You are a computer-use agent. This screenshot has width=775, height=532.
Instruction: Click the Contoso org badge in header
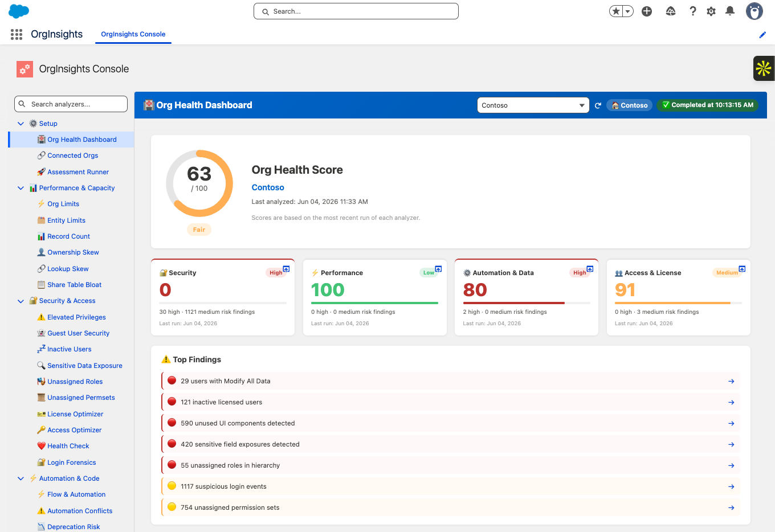(630, 105)
